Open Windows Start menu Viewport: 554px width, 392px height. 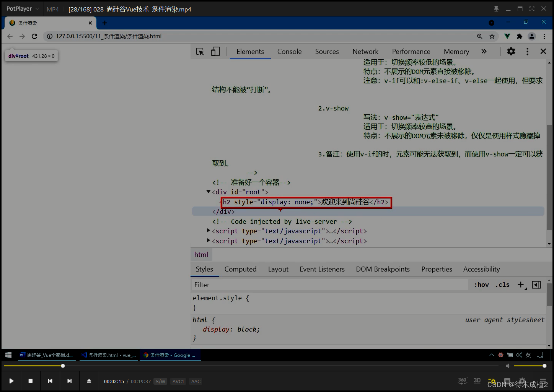click(8, 355)
